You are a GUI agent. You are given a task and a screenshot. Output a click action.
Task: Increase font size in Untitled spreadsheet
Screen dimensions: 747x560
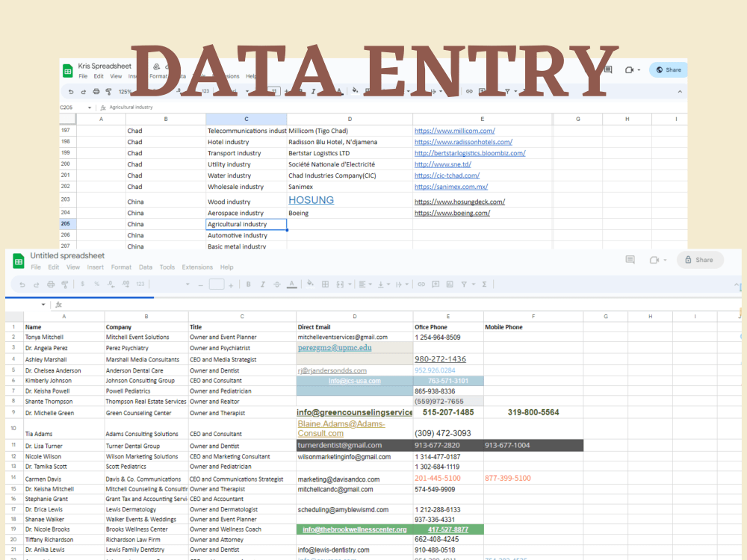pos(231,284)
